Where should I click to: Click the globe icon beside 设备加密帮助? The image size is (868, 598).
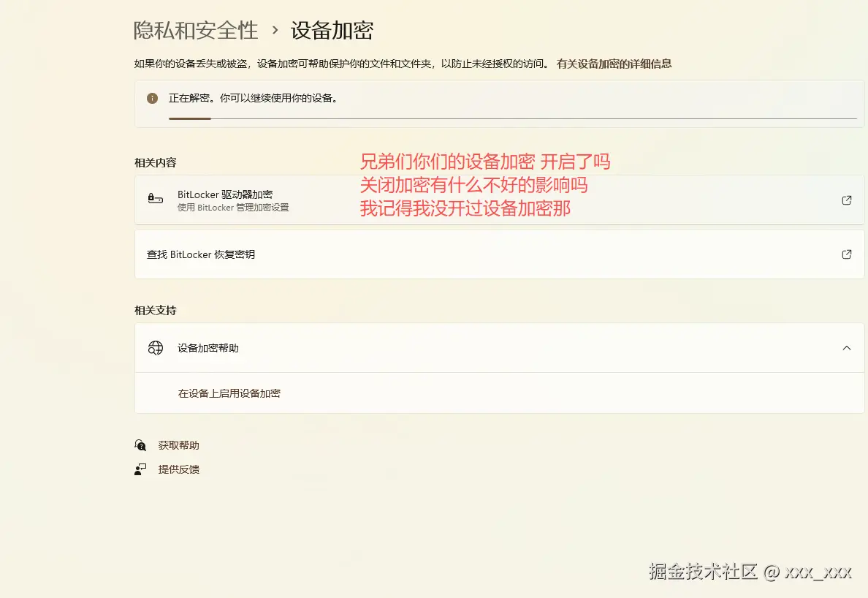click(155, 348)
